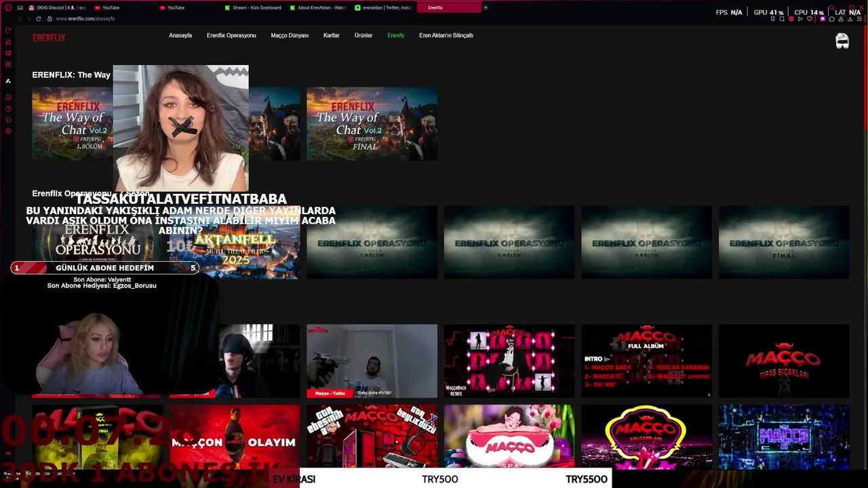Play The Way of Chat Vol.2 1.Bölüm
Screen dimensions: 868x488
point(73,123)
